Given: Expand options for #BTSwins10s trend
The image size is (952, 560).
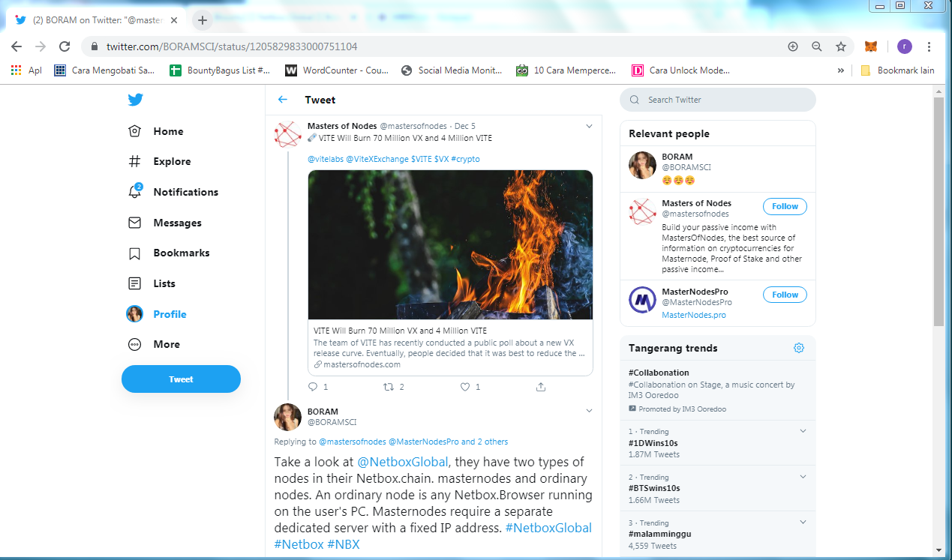Looking at the screenshot, I should click(803, 477).
